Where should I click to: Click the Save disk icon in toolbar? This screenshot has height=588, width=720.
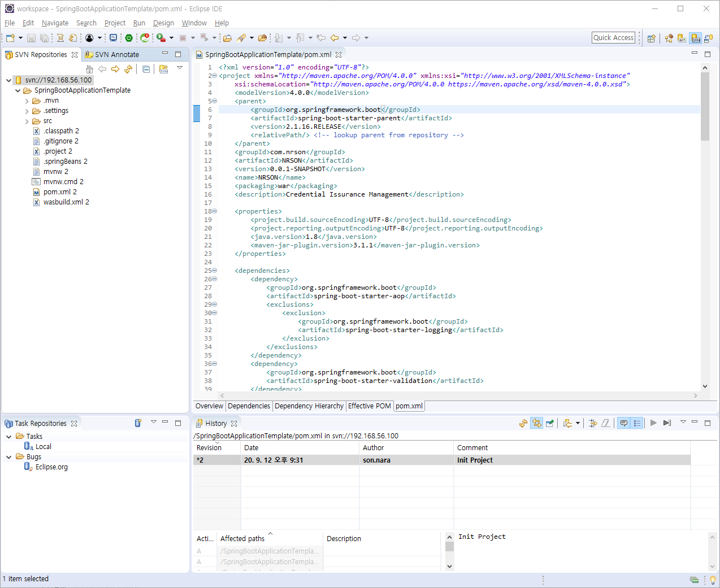tap(32, 38)
